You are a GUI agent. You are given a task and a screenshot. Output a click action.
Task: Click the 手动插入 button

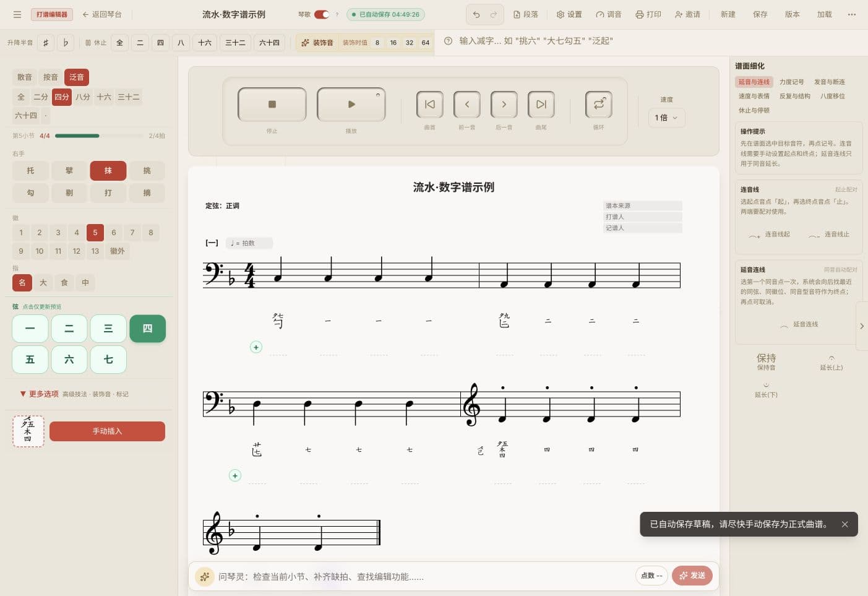[x=107, y=431]
